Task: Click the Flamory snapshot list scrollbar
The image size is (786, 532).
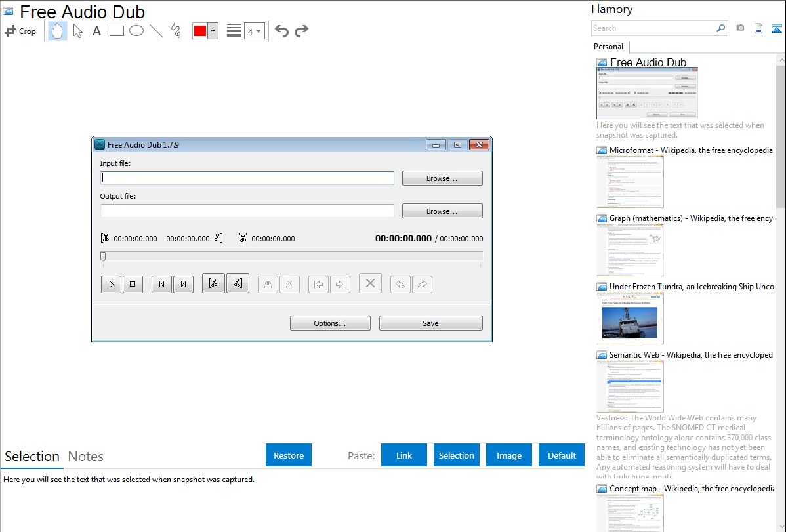Action: 781,135
